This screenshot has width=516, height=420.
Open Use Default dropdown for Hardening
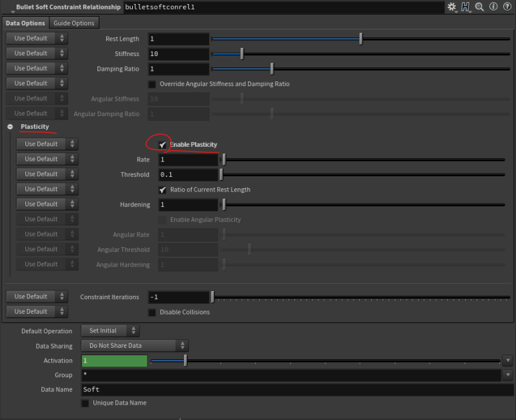click(x=47, y=204)
